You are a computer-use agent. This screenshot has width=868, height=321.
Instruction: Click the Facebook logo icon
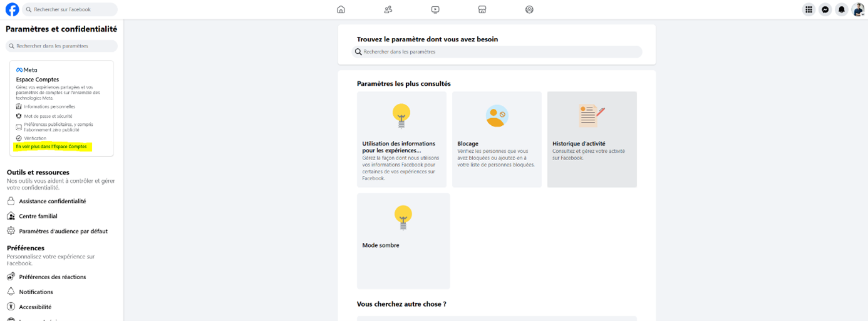[x=12, y=9]
